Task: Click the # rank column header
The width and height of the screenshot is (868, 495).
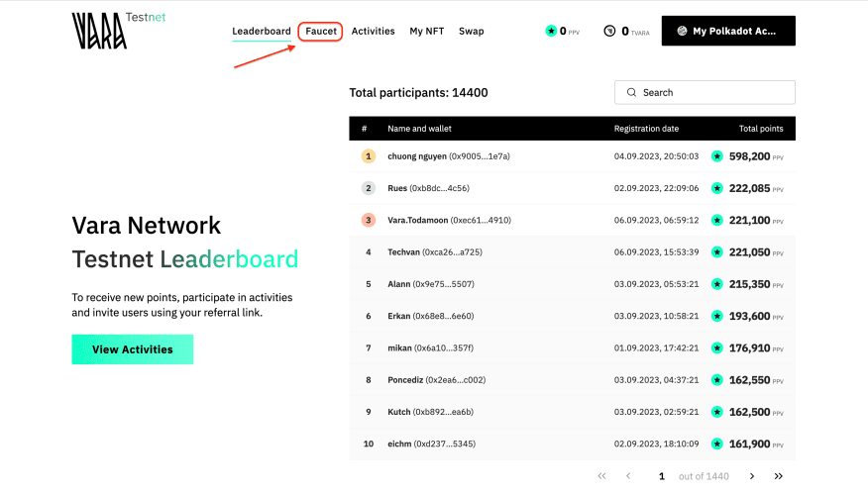Action: tap(365, 129)
